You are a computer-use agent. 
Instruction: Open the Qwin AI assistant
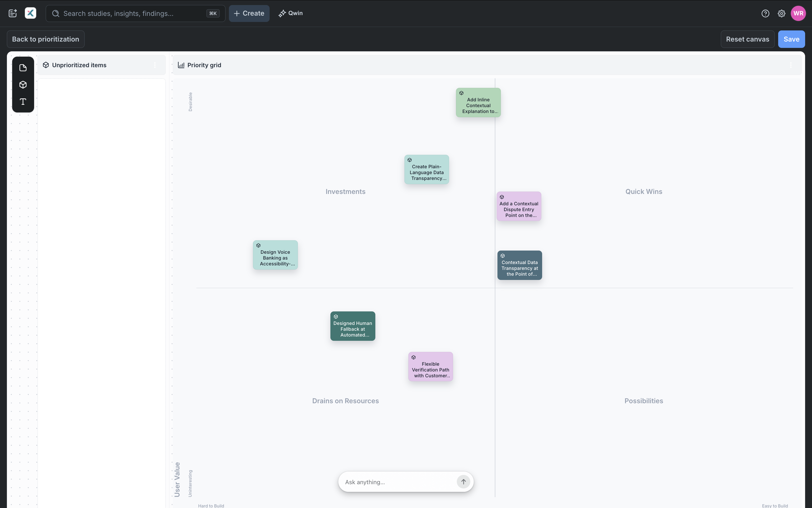(290, 13)
